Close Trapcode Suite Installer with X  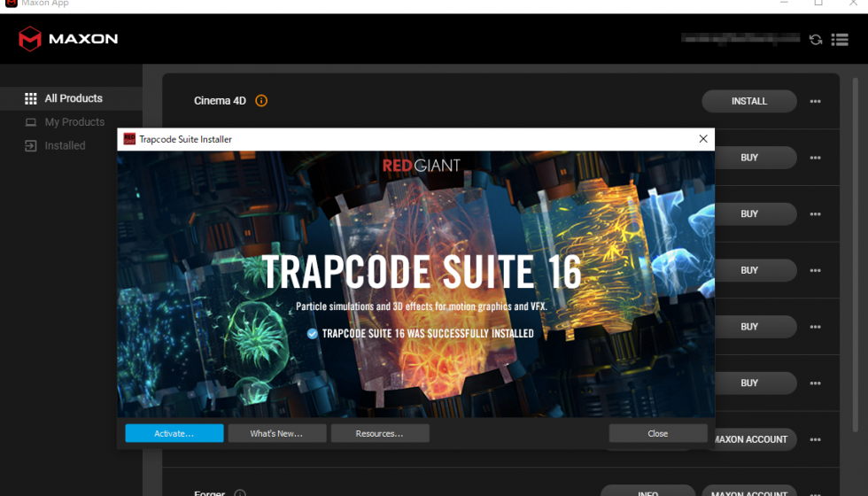click(x=703, y=139)
